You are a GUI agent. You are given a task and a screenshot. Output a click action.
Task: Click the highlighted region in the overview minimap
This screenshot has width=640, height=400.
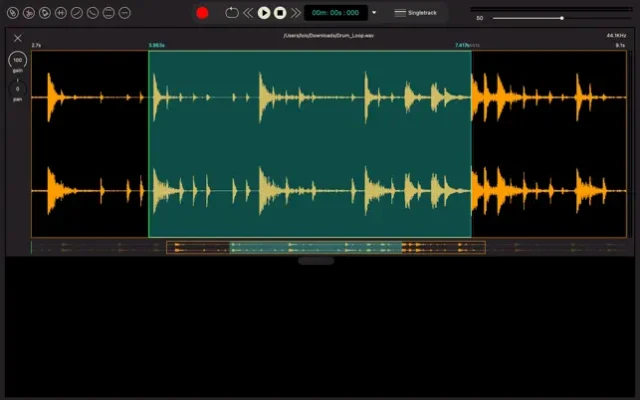click(316, 247)
